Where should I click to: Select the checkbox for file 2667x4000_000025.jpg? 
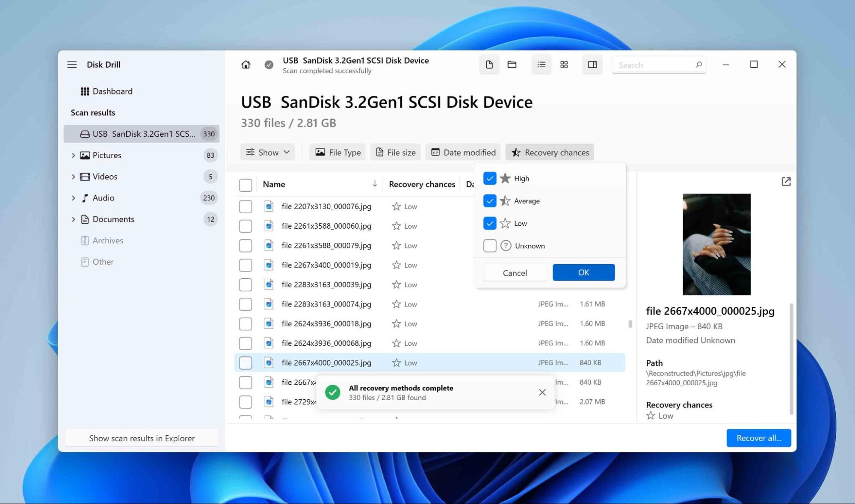click(x=246, y=363)
